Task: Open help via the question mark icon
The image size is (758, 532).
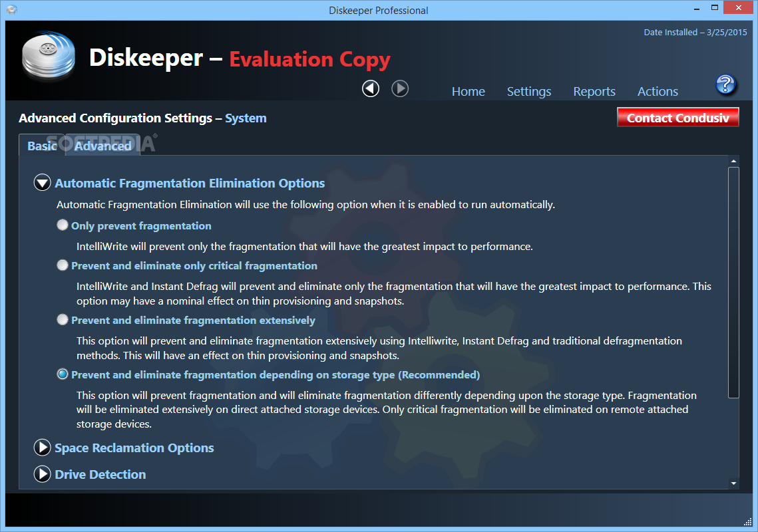Action: [x=725, y=84]
